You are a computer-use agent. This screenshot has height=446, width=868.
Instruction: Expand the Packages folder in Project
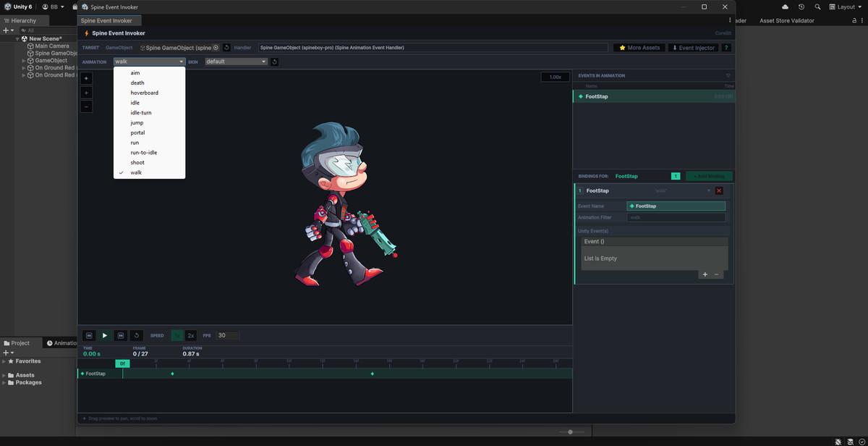pyautogui.click(x=4, y=382)
